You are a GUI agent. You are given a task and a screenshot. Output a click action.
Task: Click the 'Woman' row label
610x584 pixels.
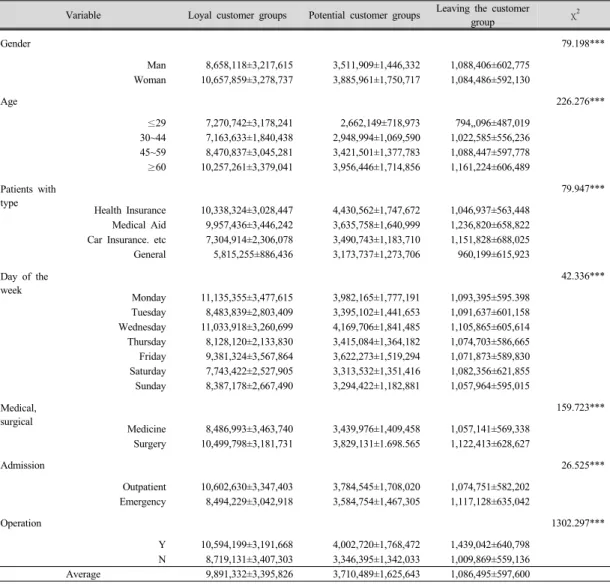(x=150, y=80)
